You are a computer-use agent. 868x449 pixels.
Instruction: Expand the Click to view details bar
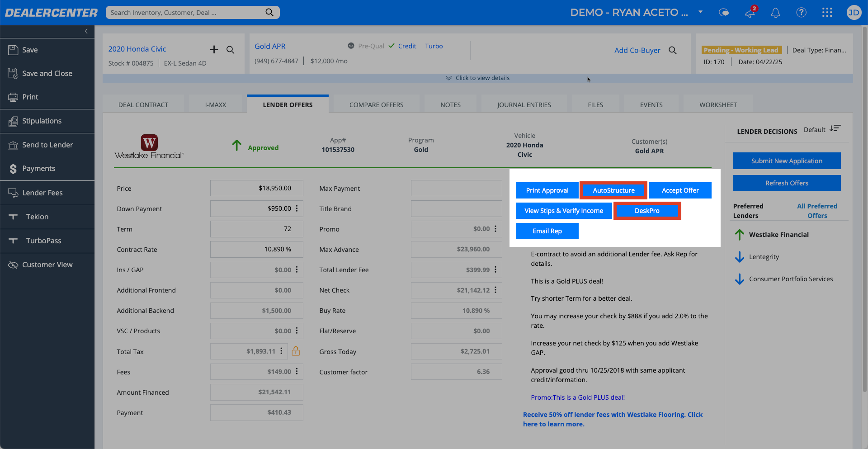coord(478,78)
